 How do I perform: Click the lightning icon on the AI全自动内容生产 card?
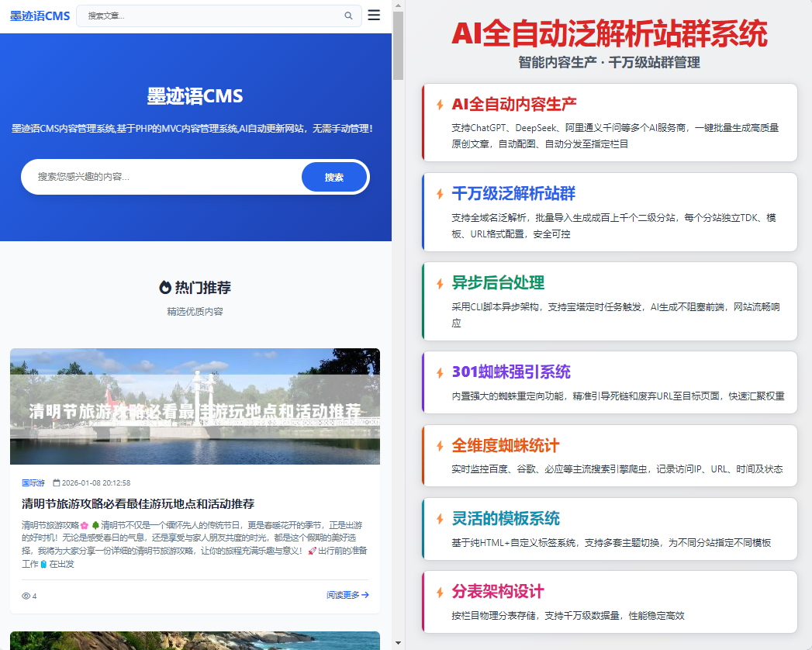440,102
